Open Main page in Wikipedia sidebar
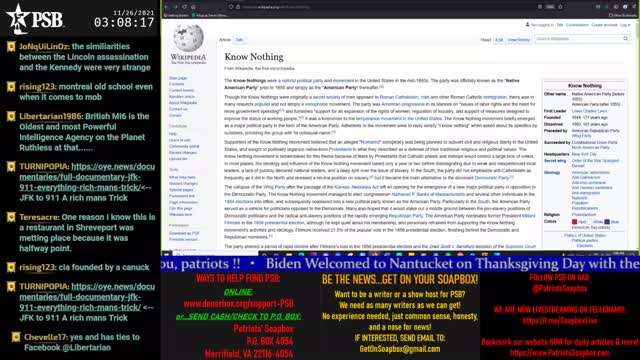 click(x=178, y=78)
